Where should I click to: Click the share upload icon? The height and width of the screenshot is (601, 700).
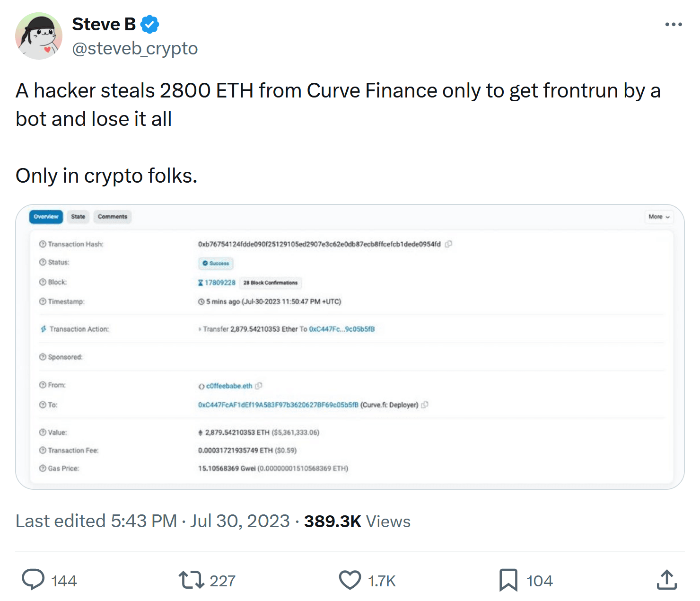tap(666, 580)
